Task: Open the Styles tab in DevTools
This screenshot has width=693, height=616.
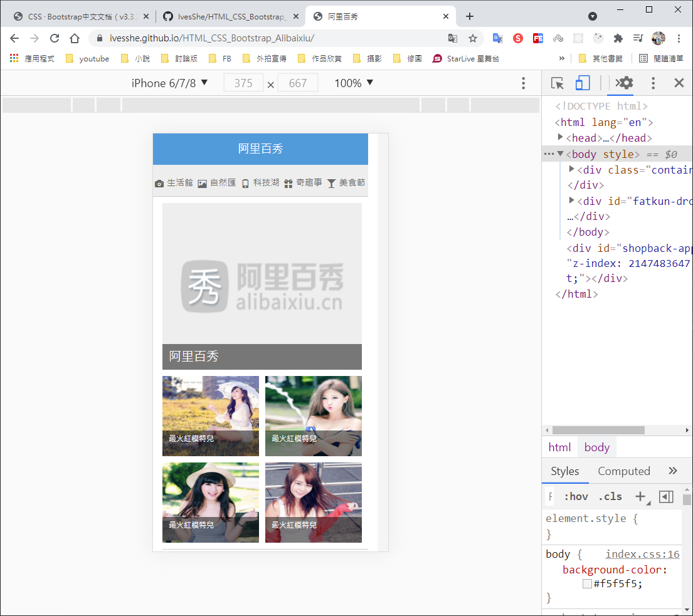Action: pos(565,471)
